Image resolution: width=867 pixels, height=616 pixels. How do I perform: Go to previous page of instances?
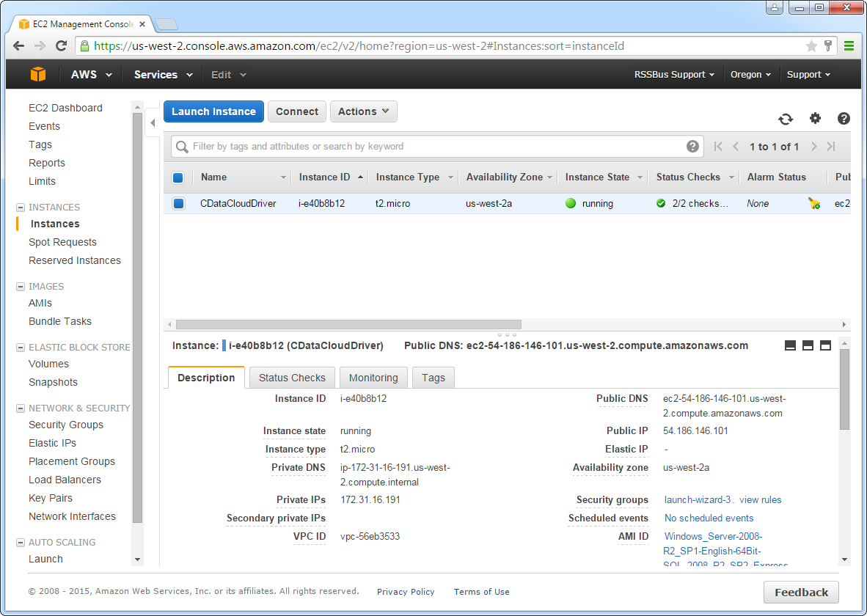[736, 147]
